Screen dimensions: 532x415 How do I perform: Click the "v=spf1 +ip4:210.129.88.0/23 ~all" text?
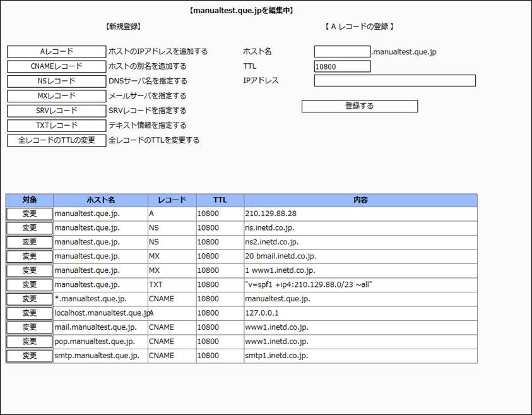pyautogui.click(x=309, y=285)
